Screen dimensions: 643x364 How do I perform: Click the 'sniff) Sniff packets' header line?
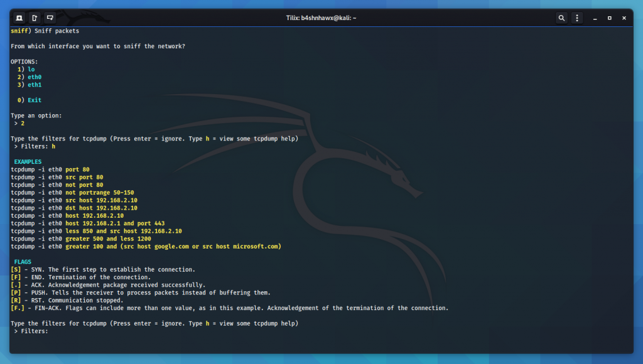point(45,31)
